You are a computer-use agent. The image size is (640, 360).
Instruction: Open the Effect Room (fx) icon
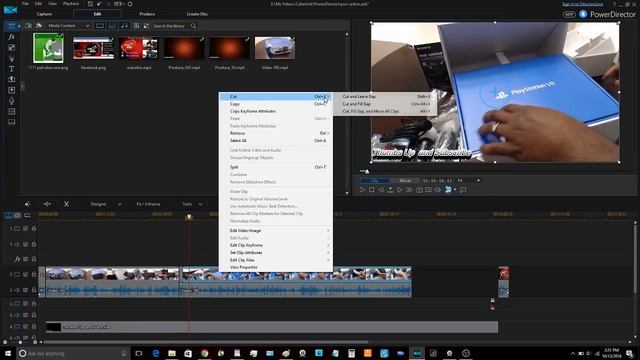pyautogui.click(x=11, y=37)
